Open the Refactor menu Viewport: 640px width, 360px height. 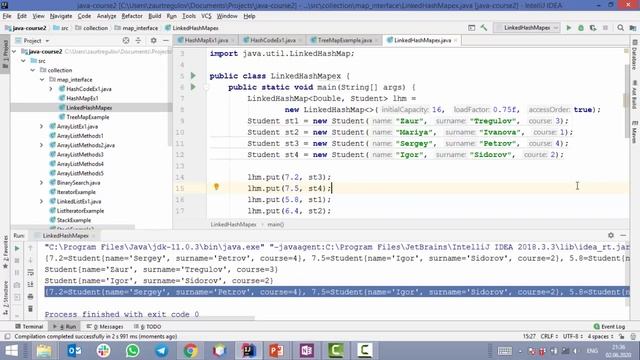[x=132, y=16]
